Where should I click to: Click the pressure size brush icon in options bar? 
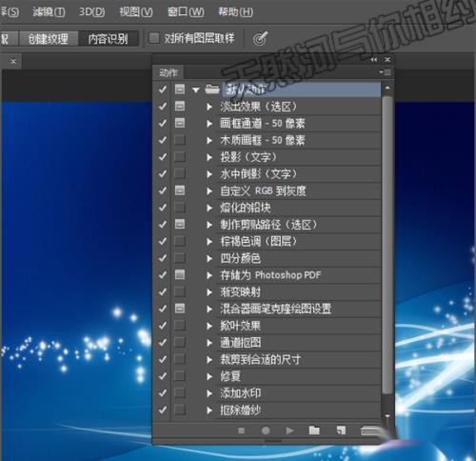(260, 39)
